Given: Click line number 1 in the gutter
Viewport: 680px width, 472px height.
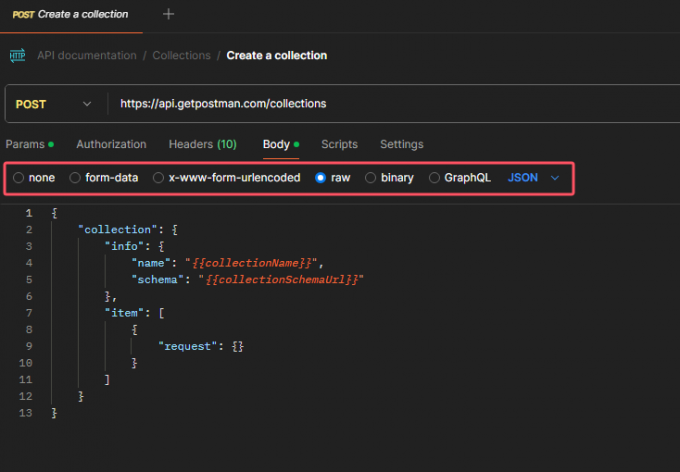Looking at the screenshot, I should coord(29,213).
